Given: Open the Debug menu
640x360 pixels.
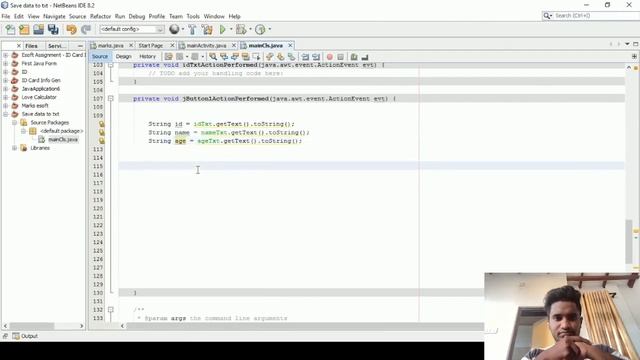Looking at the screenshot, I should click(137, 16).
